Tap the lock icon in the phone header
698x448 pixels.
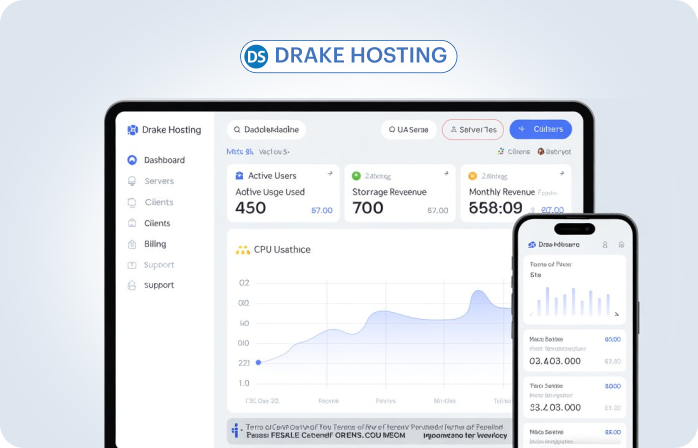[x=621, y=244]
